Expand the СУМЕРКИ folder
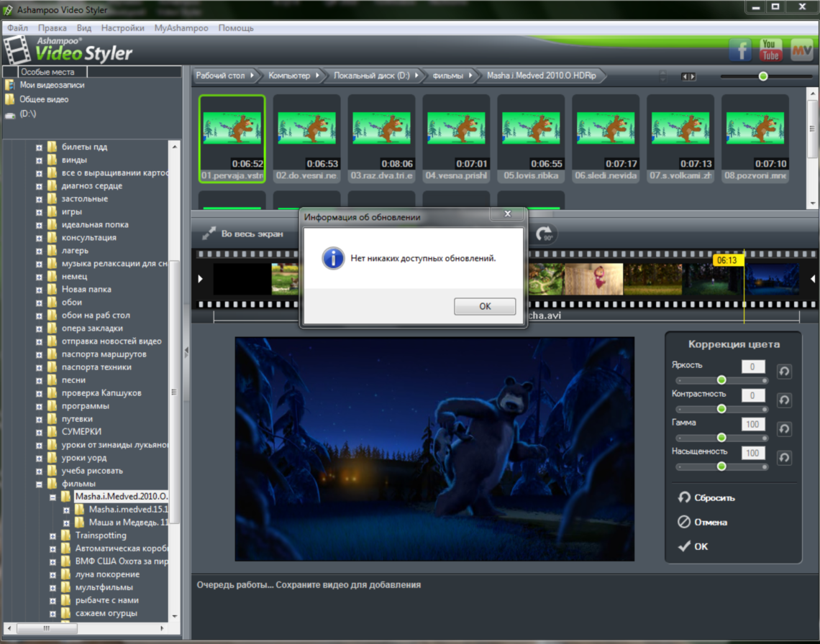 click(x=40, y=432)
